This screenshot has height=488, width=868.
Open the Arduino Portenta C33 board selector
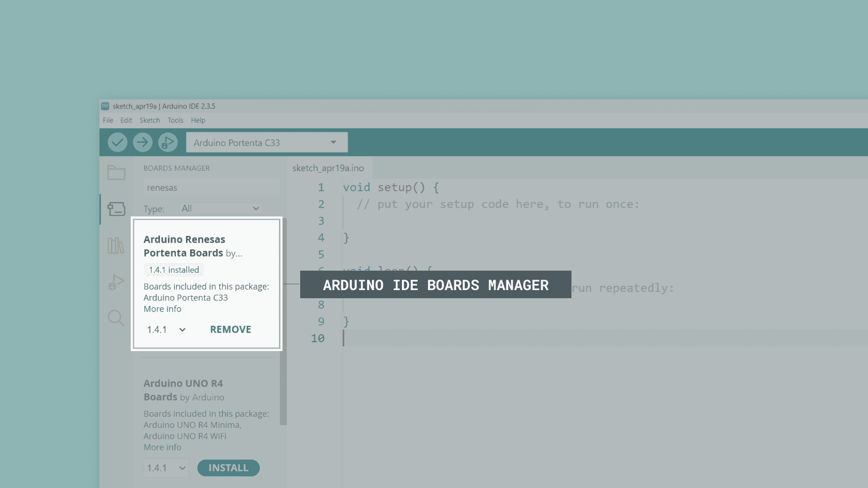pos(266,142)
